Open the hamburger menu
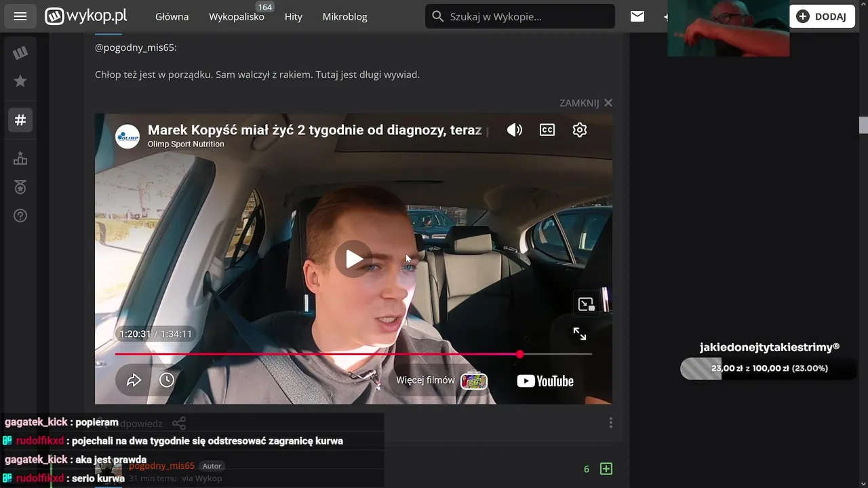Image resolution: width=868 pixels, height=488 pixels. coord(20,16)
